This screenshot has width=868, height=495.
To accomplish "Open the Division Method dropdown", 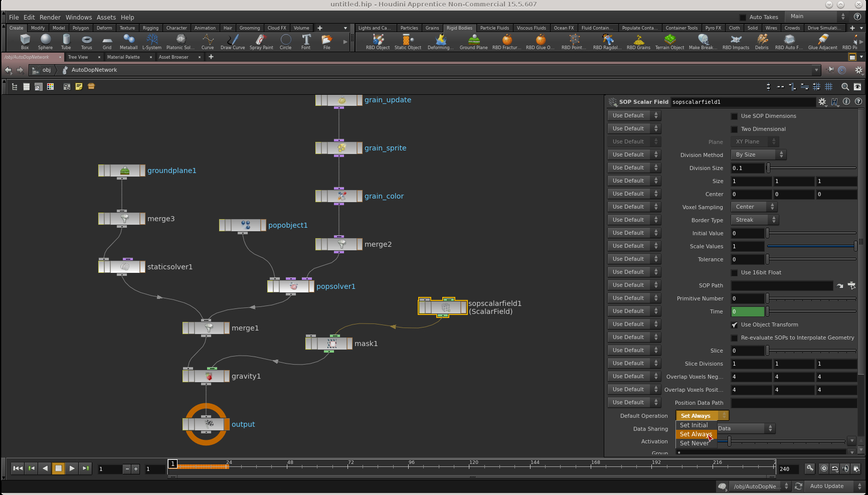I will pyautogui.click(x=758, y=154).
